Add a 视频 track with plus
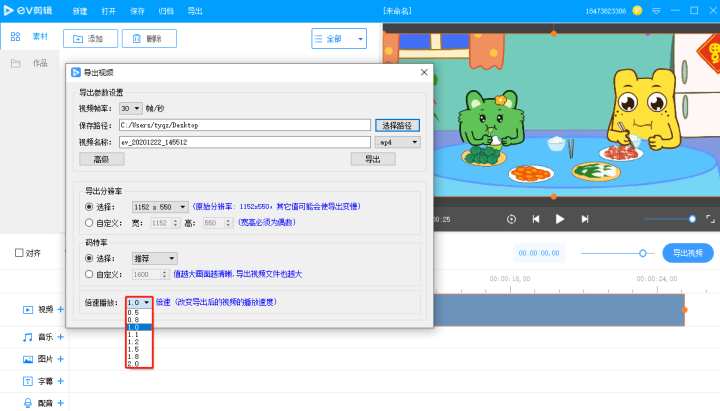The image size is (720, 411). pos(61,310)
